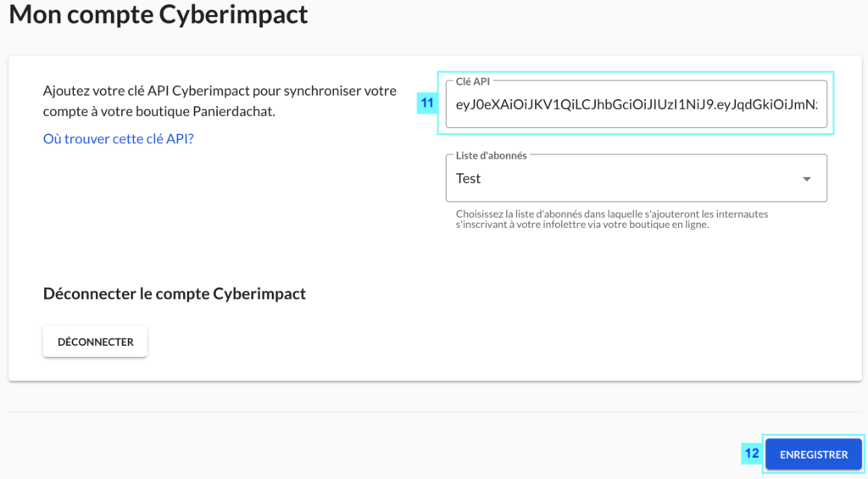The image size is (868, 479).
Task: Click the Clé API input field
Action: 636,104
